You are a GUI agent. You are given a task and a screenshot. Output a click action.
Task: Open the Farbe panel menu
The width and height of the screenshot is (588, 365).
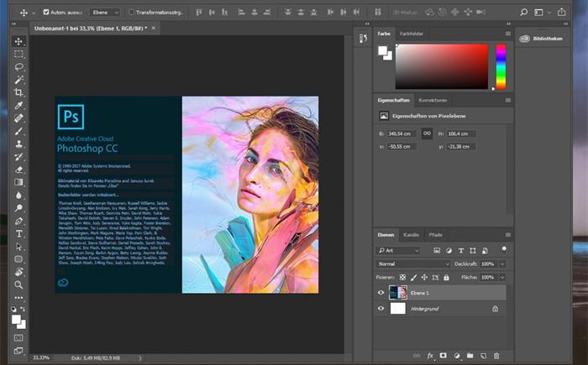(x=508, y=34)
